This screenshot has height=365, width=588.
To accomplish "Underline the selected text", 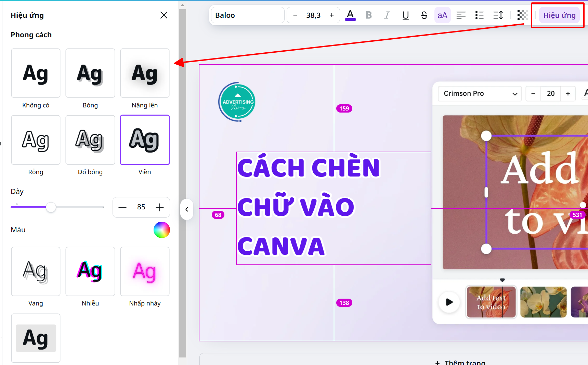I will pos(405,15).
